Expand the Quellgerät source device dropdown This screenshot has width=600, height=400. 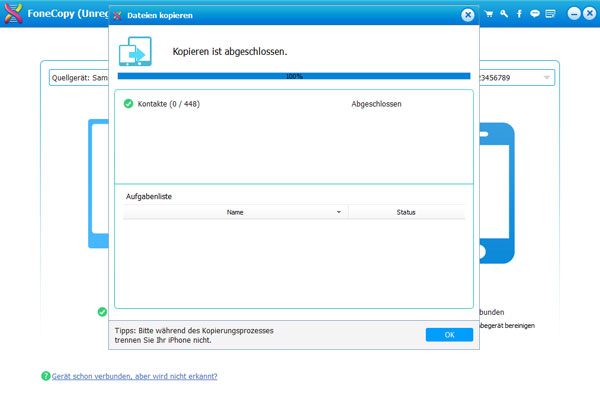80,78
